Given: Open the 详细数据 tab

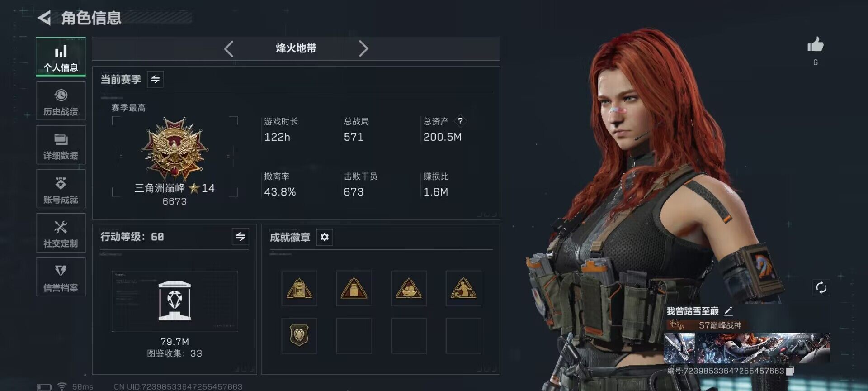Looking at the screenshot, I should click(61, 145).
